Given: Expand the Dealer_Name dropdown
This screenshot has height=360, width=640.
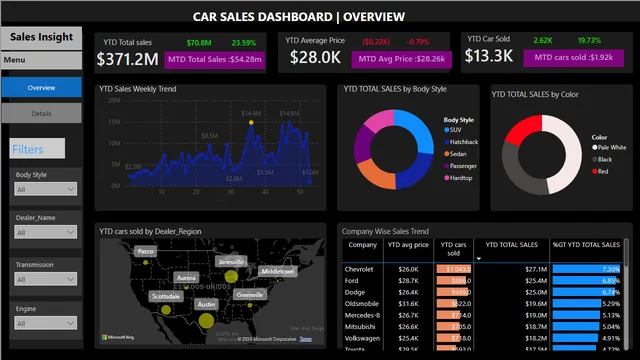Looking at the screenshot, I should coord(46,232).
